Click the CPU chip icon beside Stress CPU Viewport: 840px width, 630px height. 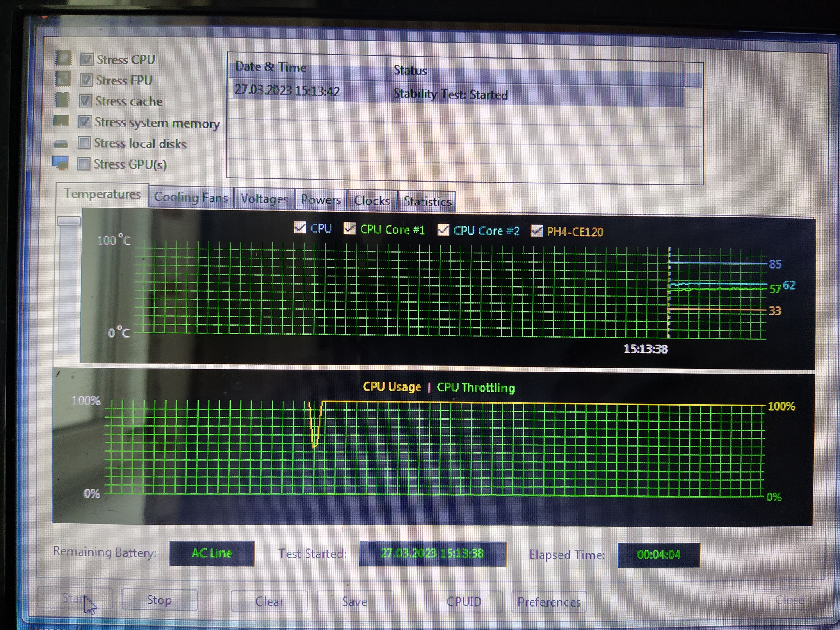[x=63, y=58]
